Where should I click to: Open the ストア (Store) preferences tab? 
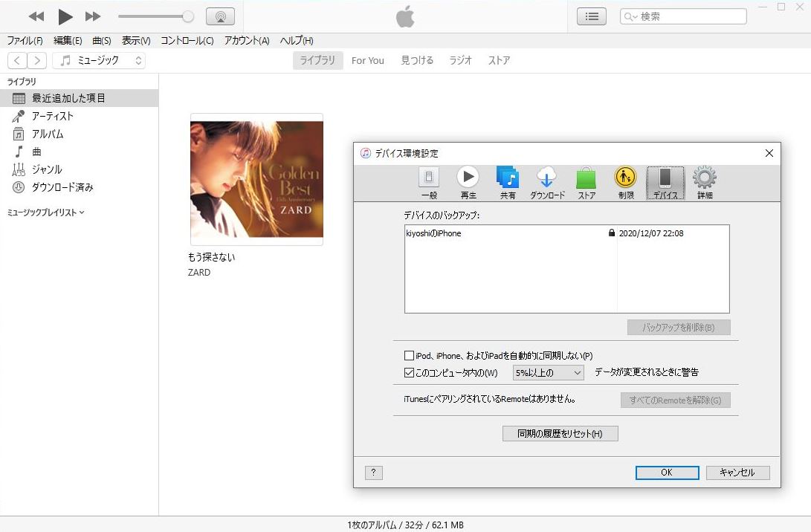587,183
